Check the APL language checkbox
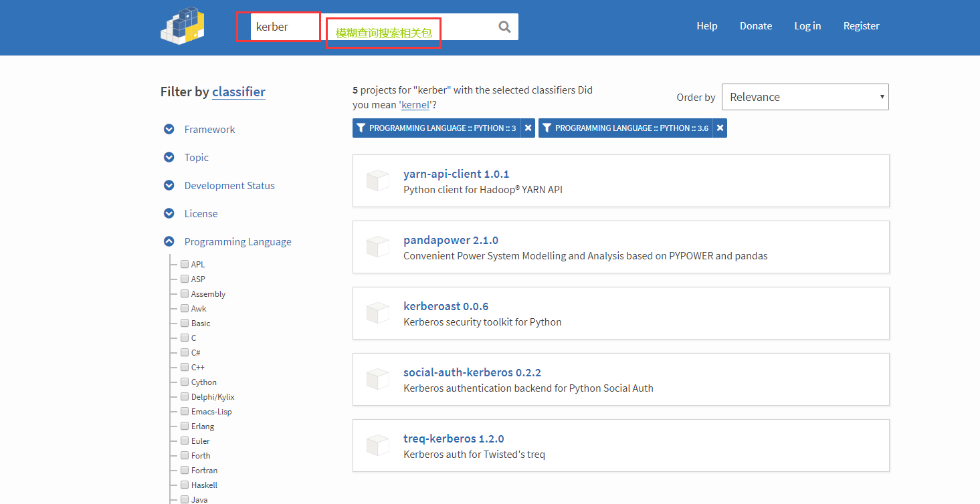Viewport: 980px width, 504px height. point(185,264)
